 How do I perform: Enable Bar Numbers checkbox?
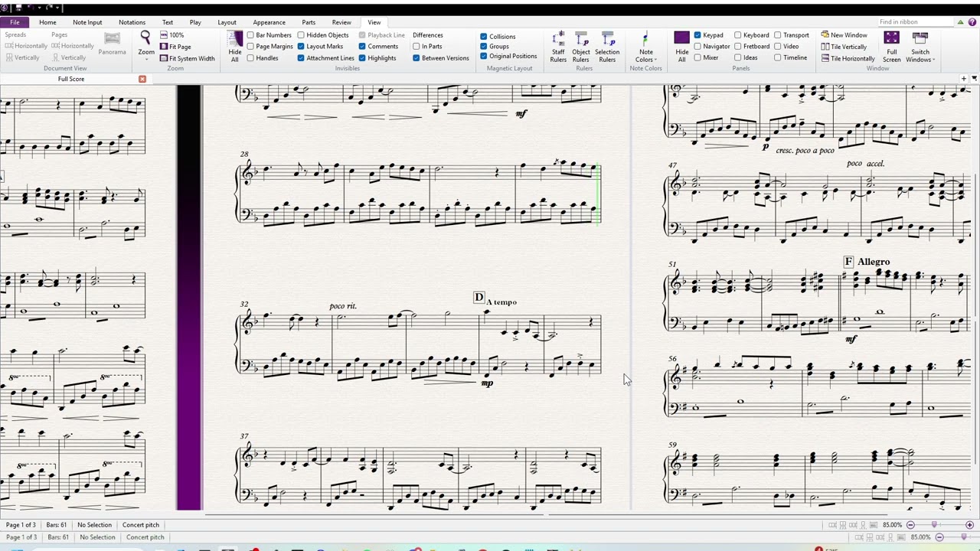(250, 35)
